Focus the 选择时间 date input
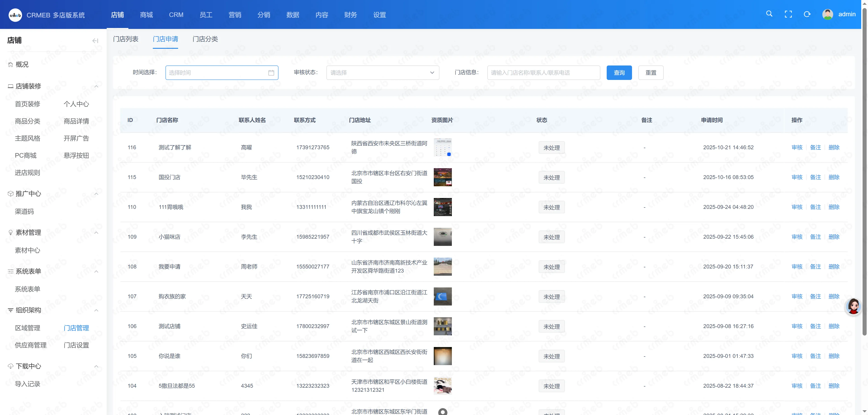Image resolution: width=868 pixels, height=415 pixels. click(x=222, y=73)
